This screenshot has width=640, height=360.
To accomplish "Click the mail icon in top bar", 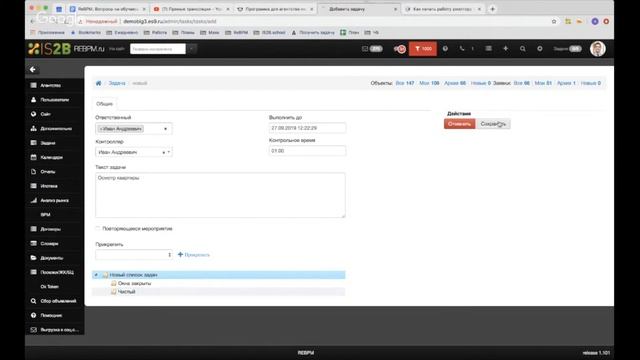I will (x=365, y=49).
